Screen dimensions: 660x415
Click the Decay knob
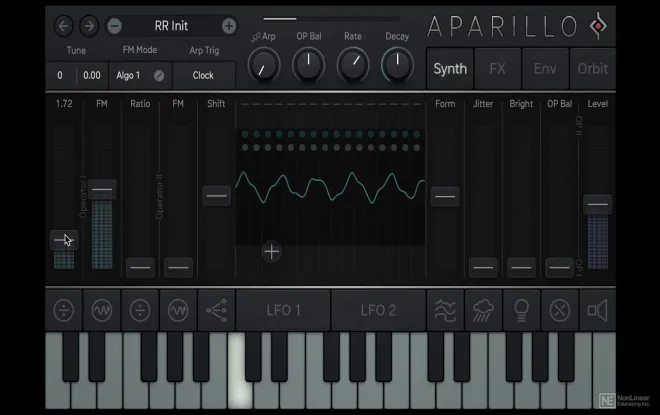tap(397, 65)
